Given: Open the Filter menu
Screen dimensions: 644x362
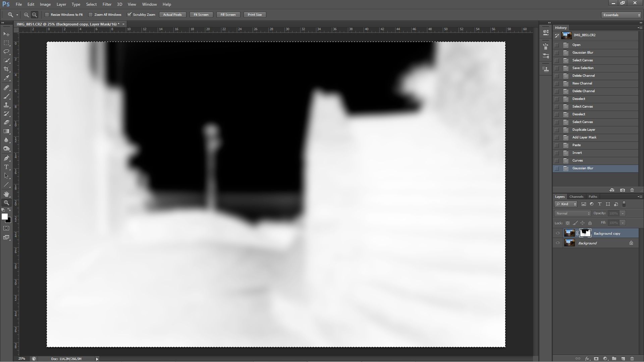Looking at the screenshot, I should click(107, 4).
